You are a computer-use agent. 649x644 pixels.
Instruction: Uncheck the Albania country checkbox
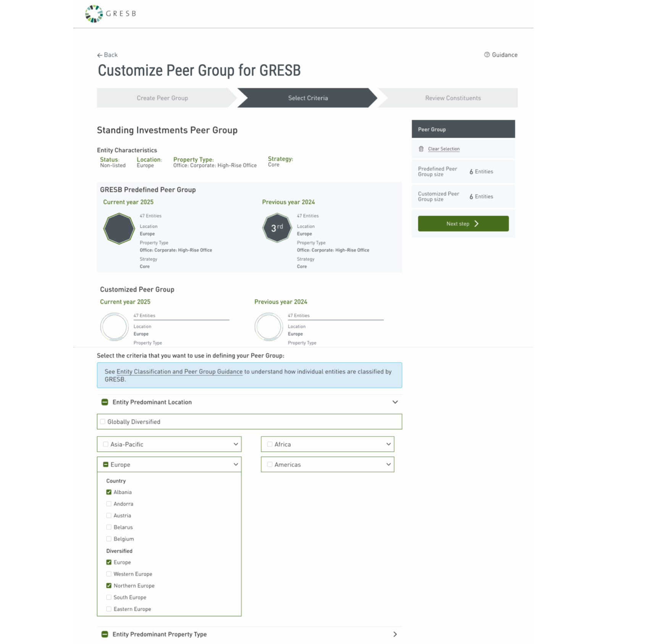click(x=109, y=492)
